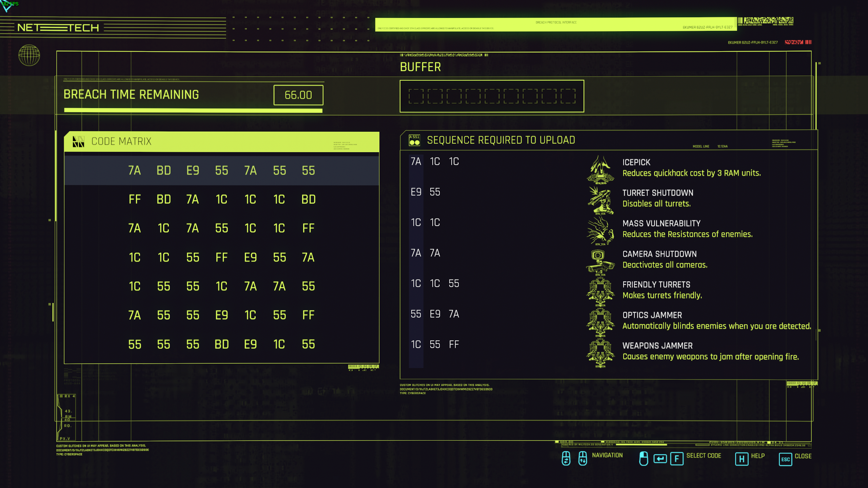The image size is (868, 488).
Task: Select E9 in the 1C 1C 55 FF row
Action: [251, 258]
